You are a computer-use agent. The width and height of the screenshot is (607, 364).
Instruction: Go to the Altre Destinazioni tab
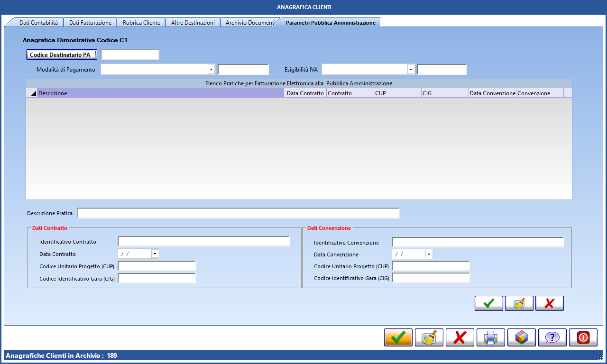[193, 22]
